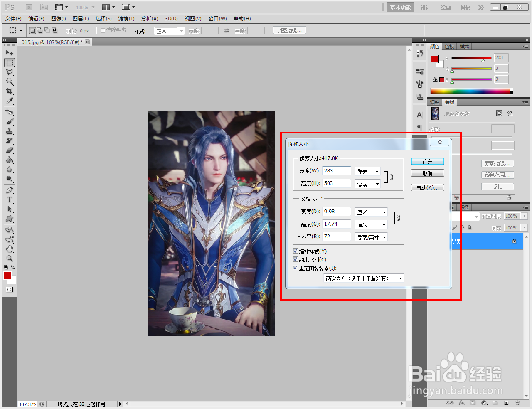Open resolution unit dropdown (像素/英寸)
The width and height of the screenshot is (532, 409).
pyautogui.click(x=371, y=237)
